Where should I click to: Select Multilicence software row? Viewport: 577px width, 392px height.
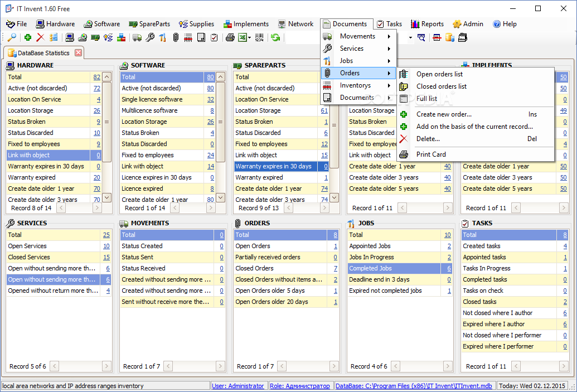[168, 110]
